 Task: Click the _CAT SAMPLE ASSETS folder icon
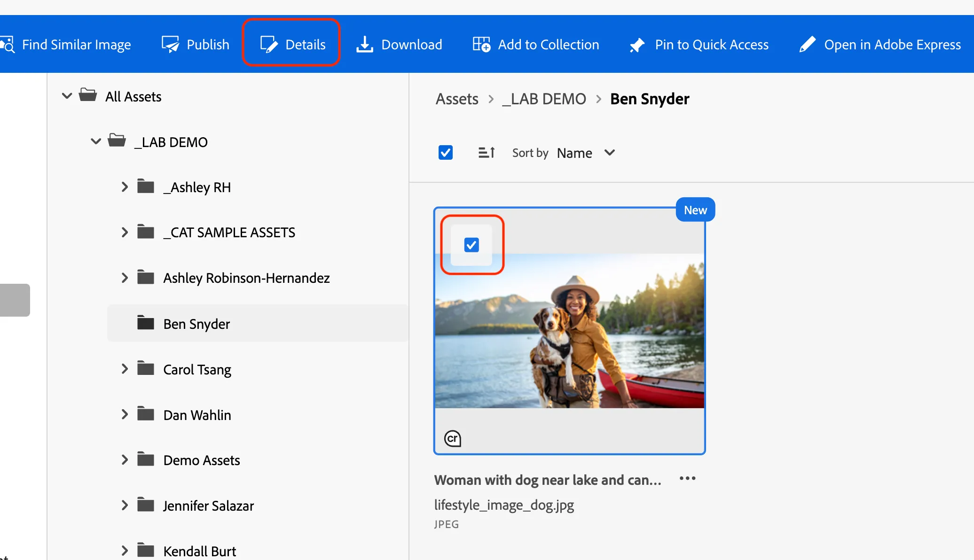click(146, 232)
